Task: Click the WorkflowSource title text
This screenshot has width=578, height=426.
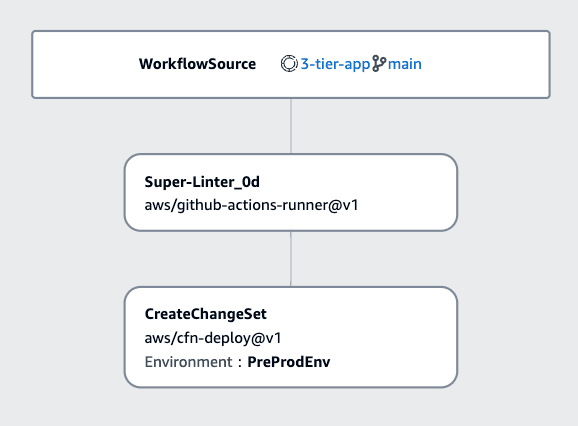Action: point(197,64)
